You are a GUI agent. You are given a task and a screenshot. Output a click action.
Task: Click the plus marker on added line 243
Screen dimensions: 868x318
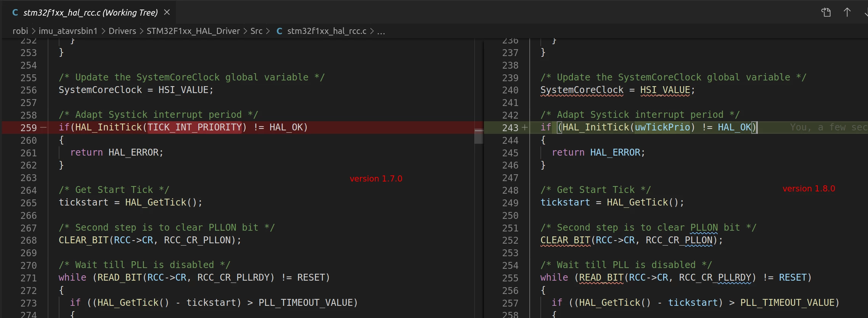525,127
